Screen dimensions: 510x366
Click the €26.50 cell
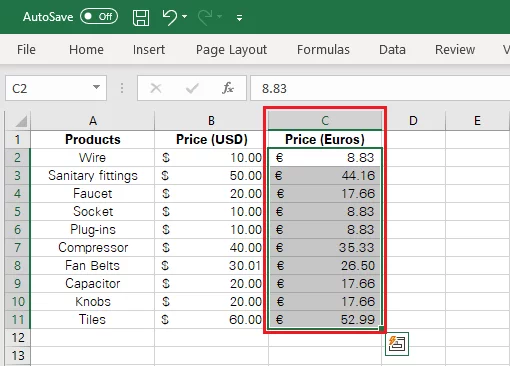(325, 266)
